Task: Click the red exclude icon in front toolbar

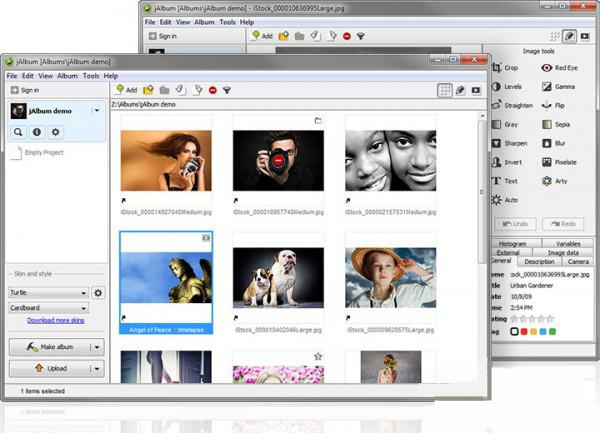Action: click(x=212, y=90)
